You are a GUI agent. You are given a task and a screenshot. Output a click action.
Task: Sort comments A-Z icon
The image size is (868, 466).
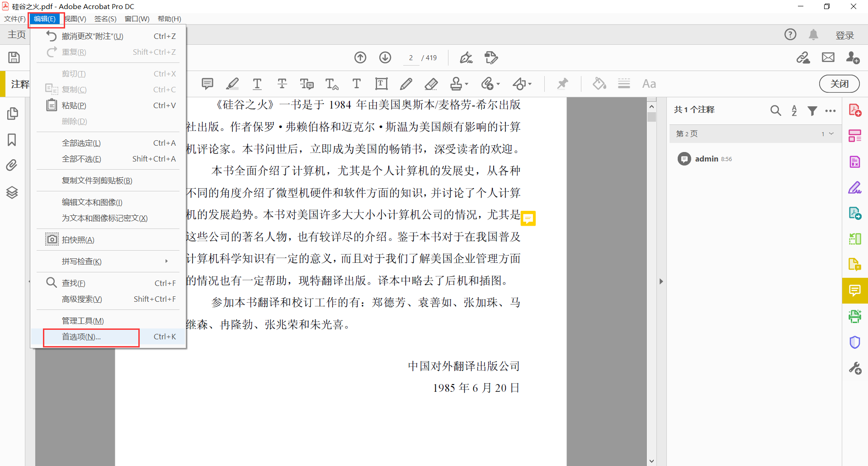(x=794, y=110)
